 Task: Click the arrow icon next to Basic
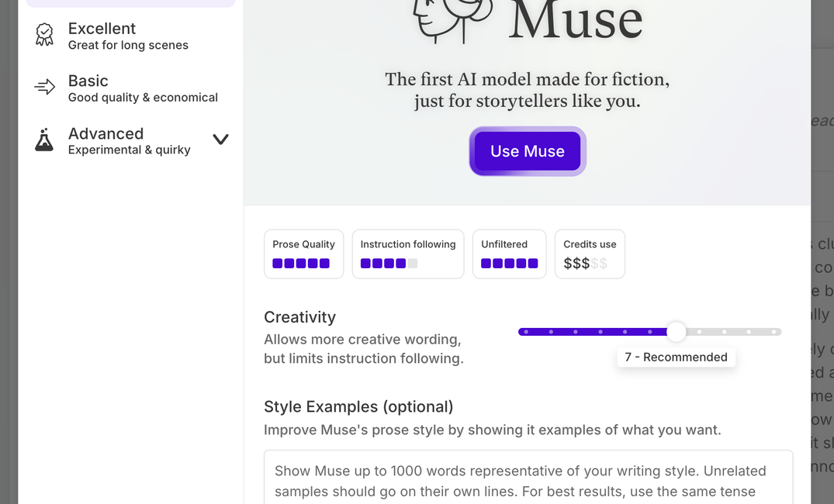44,87
